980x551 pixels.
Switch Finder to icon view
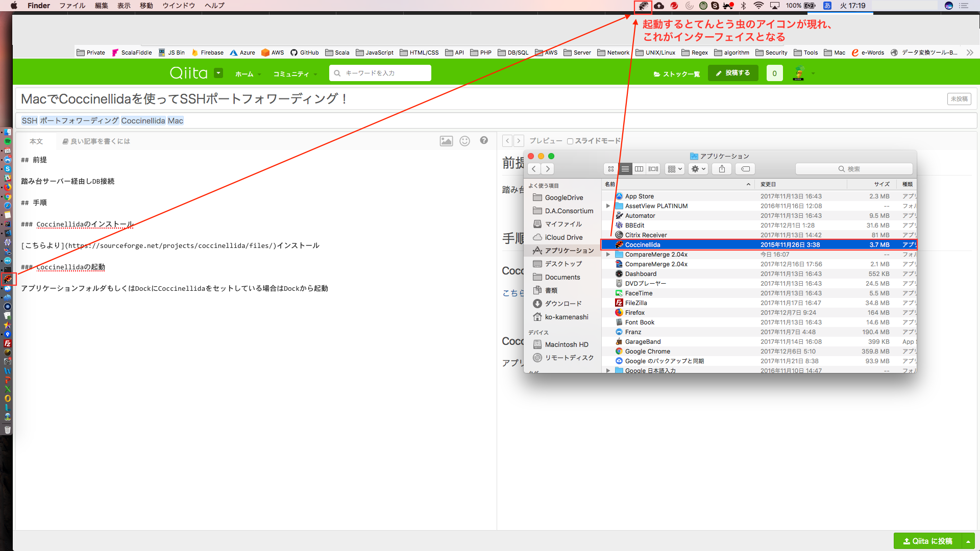pyautogui.click(x=610, y=169)
